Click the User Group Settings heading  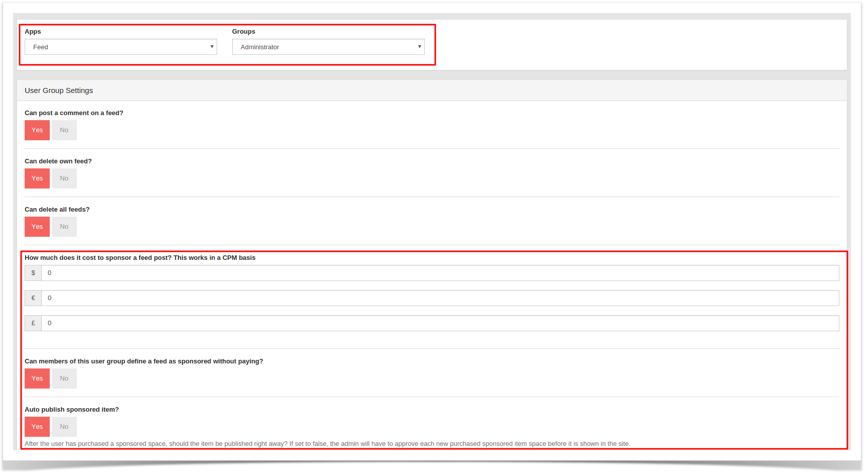[59, 90]
